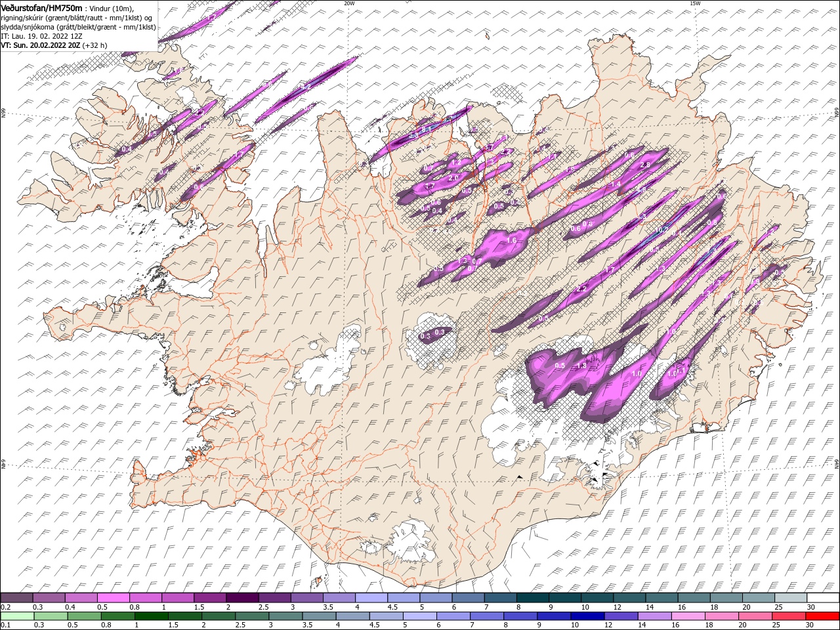Click the '20W' longitude label
840x630 pixels.
tap(349, 3)
